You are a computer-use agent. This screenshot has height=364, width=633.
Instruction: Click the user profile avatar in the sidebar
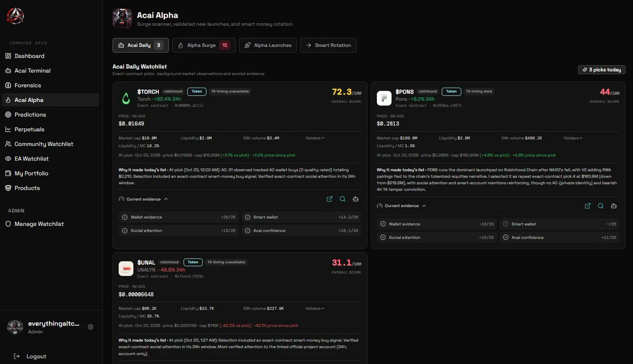click(15, 327)
